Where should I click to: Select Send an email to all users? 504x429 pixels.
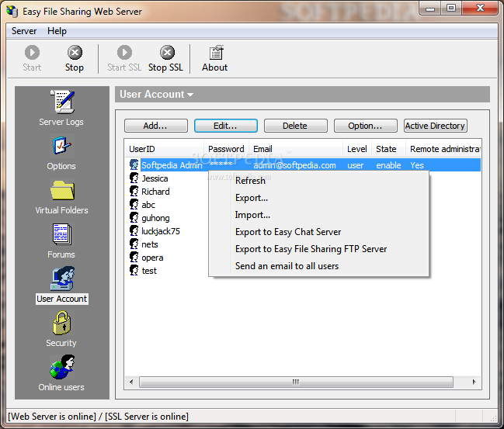(x=318, y=266)
